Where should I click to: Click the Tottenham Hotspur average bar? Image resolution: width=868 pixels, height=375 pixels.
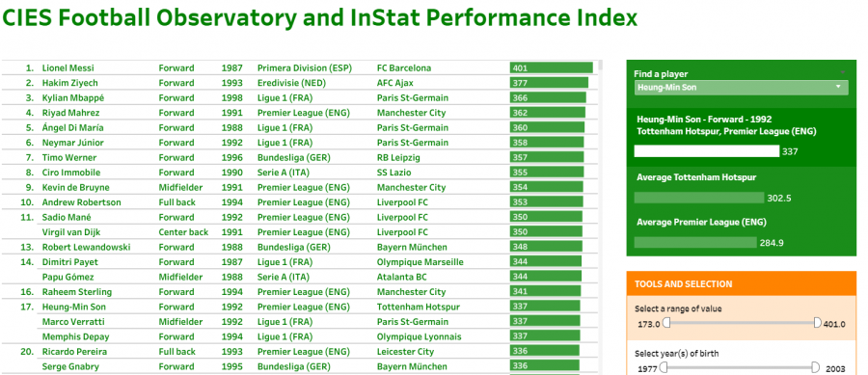pyautogui.click(x=699, y=198)
